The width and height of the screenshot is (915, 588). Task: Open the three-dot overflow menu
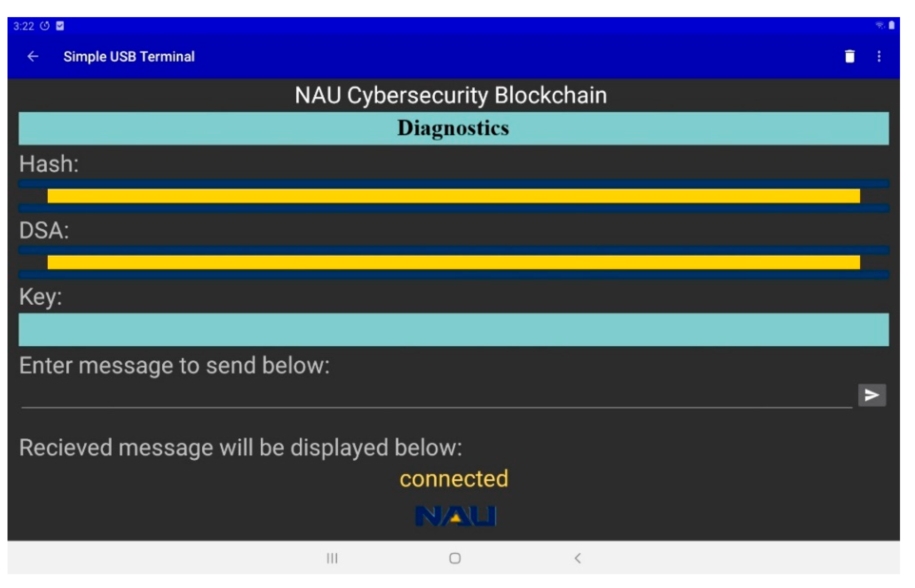pos(879,56)
